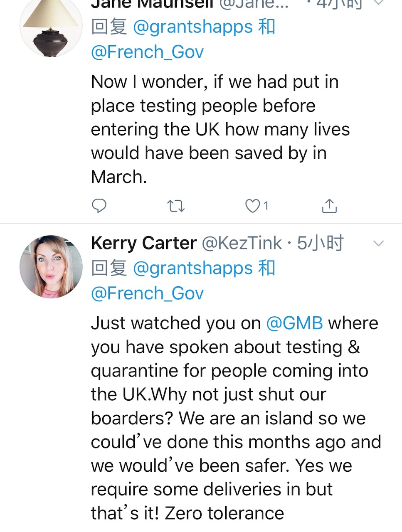Screen dimensions: 402x532
Task: Open @French_Gov mention in Jane's reply
Action: [147, 52]
